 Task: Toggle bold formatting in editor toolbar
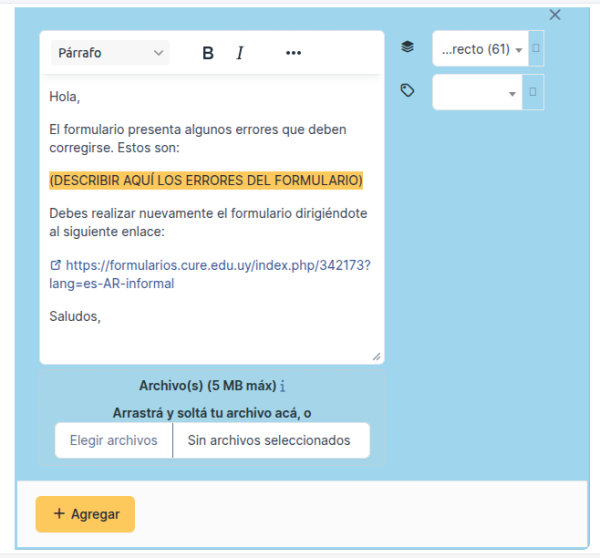[x=208, y=53]
